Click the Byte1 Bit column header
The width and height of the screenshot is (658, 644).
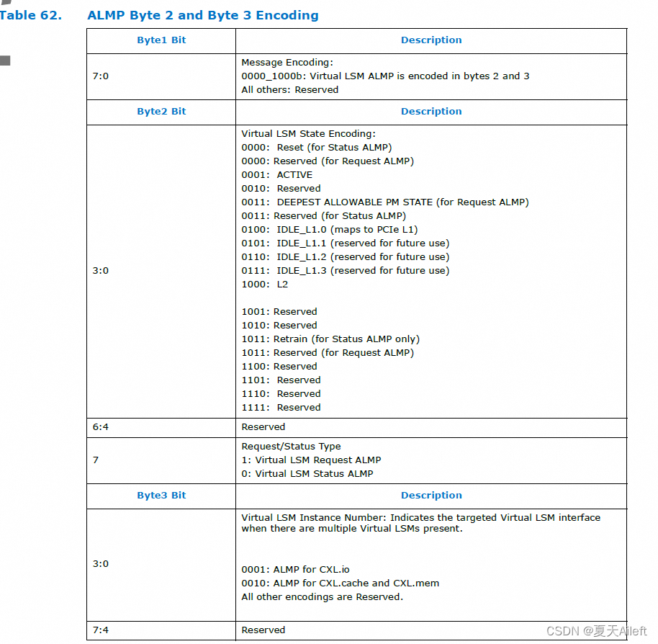tap(161, 40)
